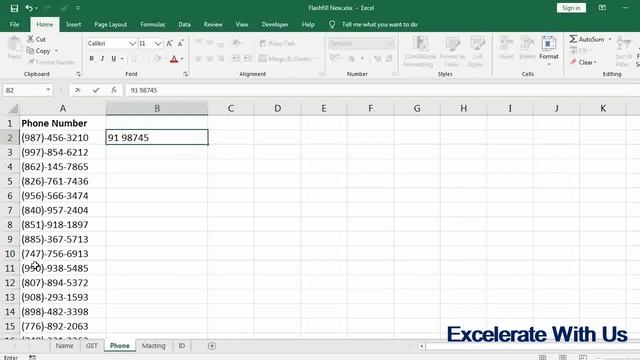This screenshot has width=640, height=360.
Task: Open the Review tab
Action: click(213, 24)
